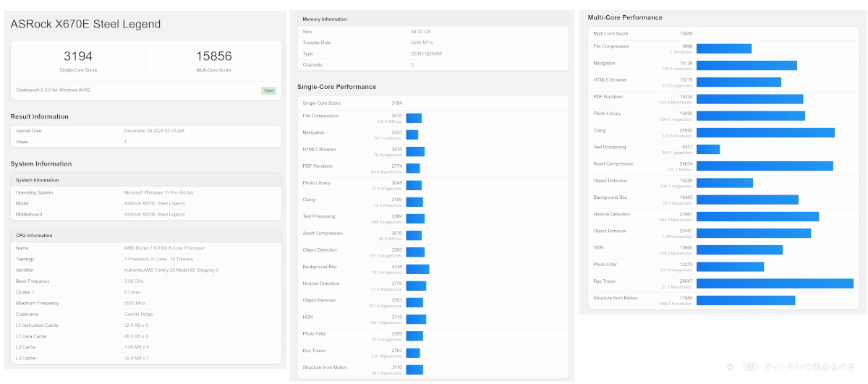Click the green Valid badge
868x384 pixels.
pos(268,90)
